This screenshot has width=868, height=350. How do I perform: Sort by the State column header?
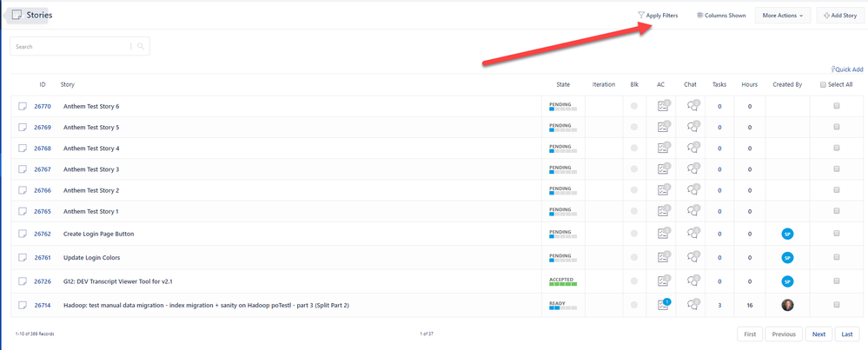(x=563, y=84)
